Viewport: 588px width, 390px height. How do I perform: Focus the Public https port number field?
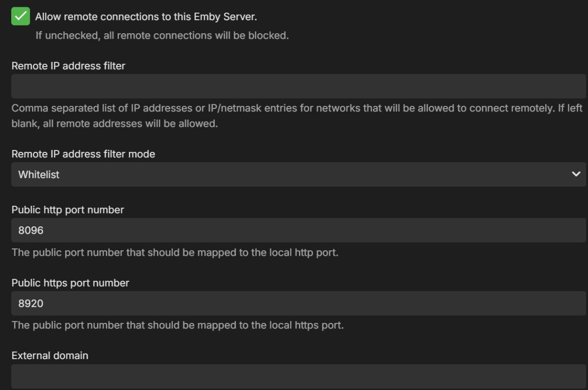(x=294, y=303)
